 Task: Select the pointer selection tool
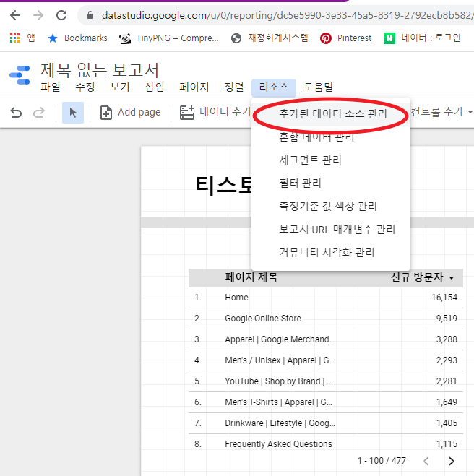(73, 113)
